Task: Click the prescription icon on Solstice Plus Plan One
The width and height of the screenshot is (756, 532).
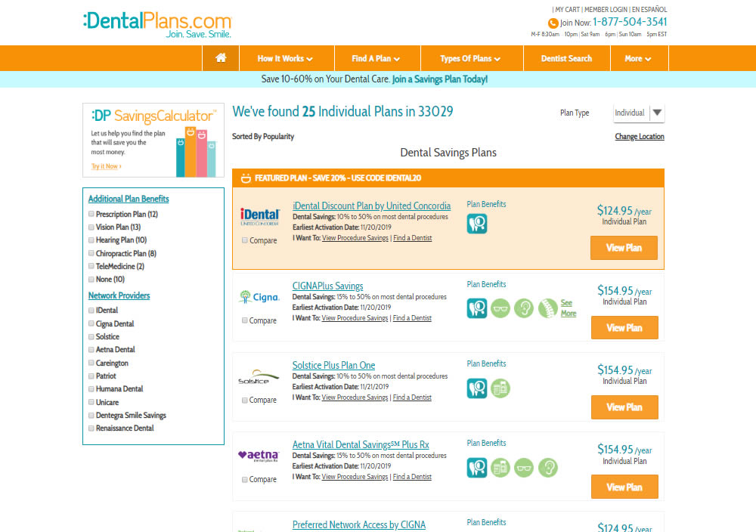Action: pos(500,388)
